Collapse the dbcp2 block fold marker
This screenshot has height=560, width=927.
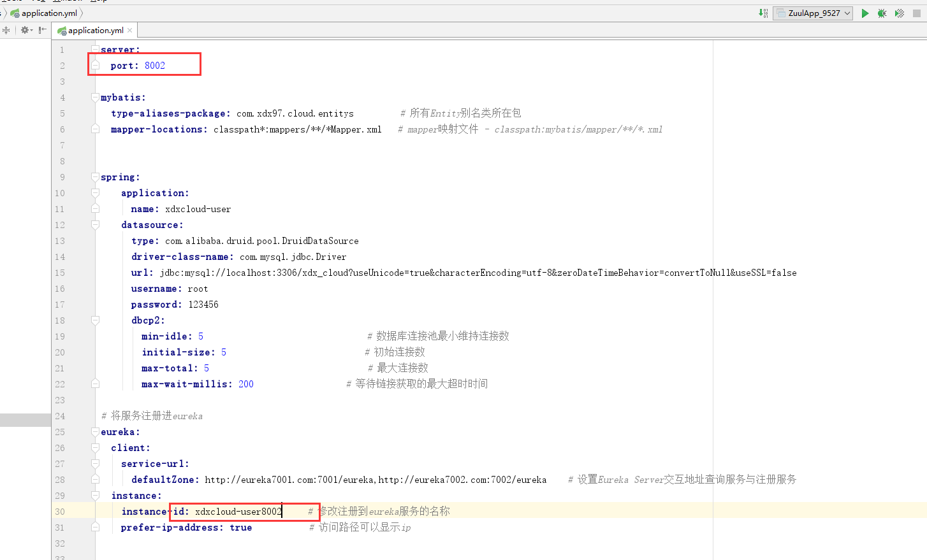point(95,320)
